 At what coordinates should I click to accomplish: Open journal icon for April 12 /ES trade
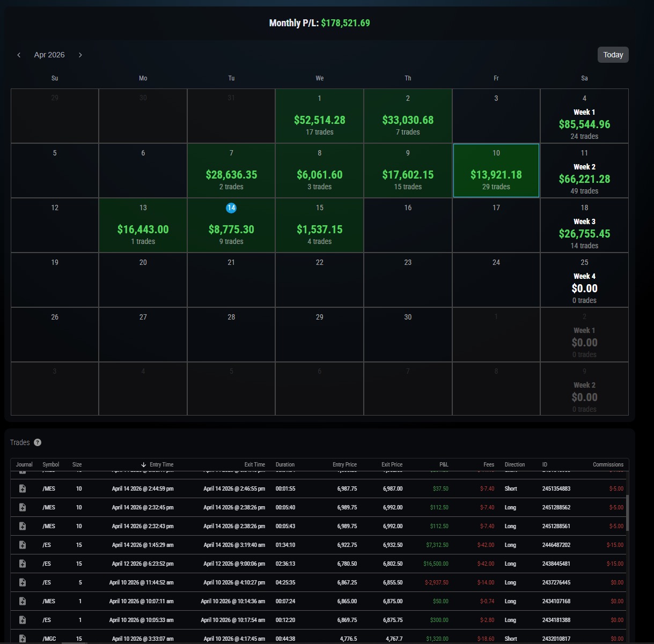[x=23, y=564]
